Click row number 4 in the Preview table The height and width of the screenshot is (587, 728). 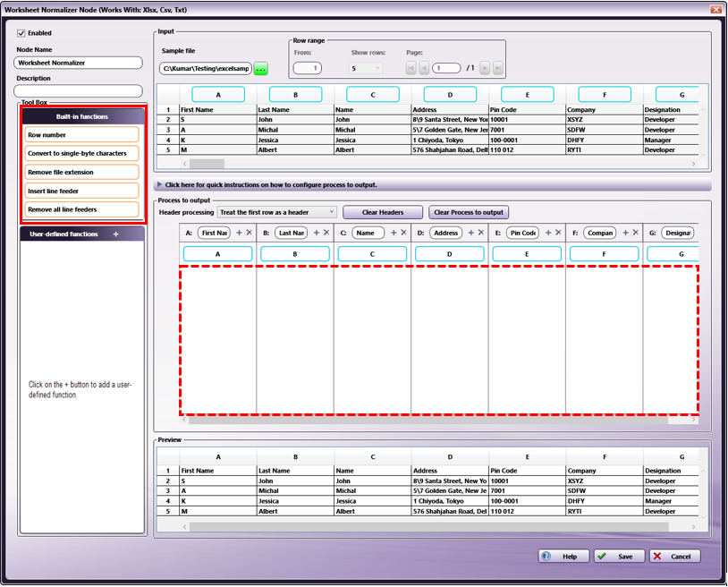click(168, 501)
